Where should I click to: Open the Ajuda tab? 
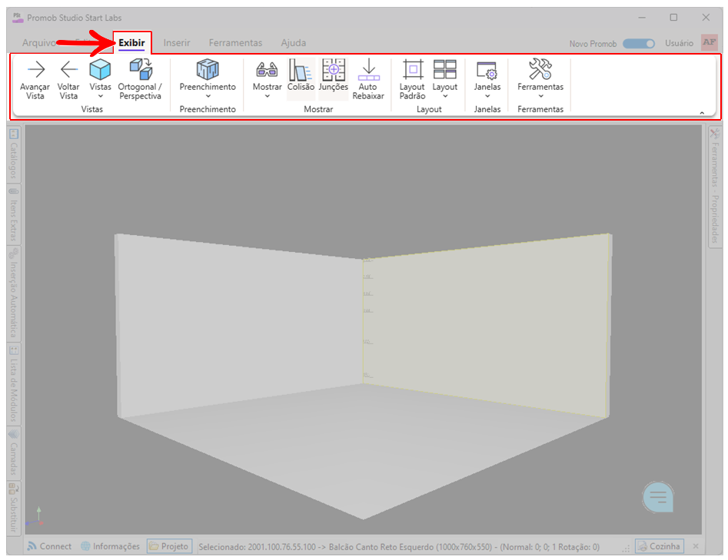tap(294, 43)
